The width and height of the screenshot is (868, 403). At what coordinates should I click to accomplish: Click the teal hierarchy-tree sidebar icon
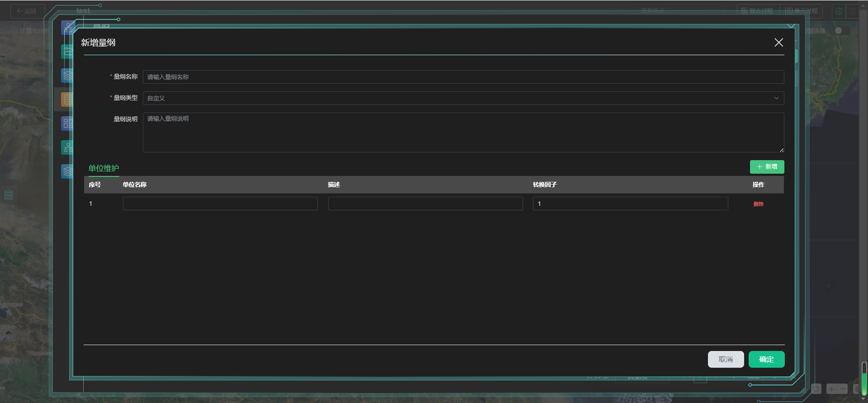tap(67, 147)
